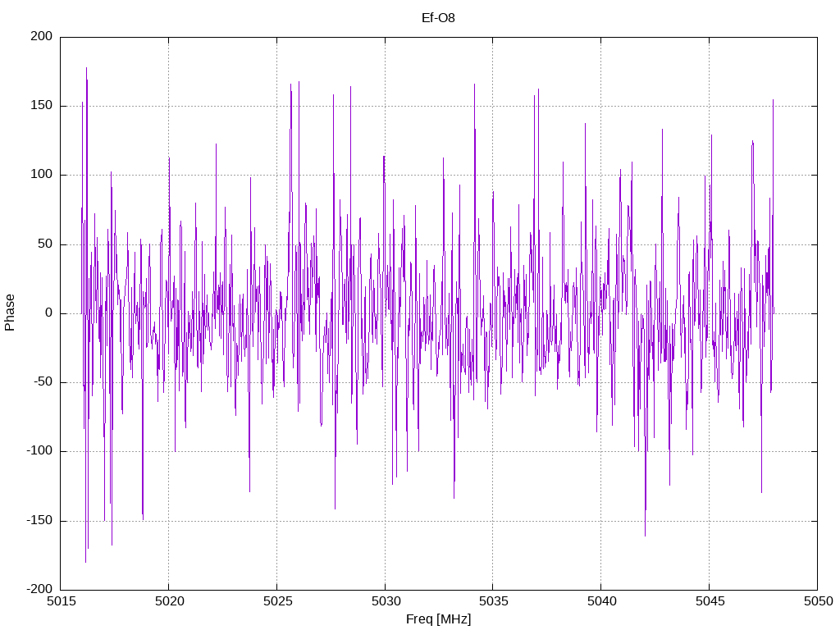Click the y-axis tick label -50
The width and height of the screenshot is (840, 630).
click(x=43, y=382)
